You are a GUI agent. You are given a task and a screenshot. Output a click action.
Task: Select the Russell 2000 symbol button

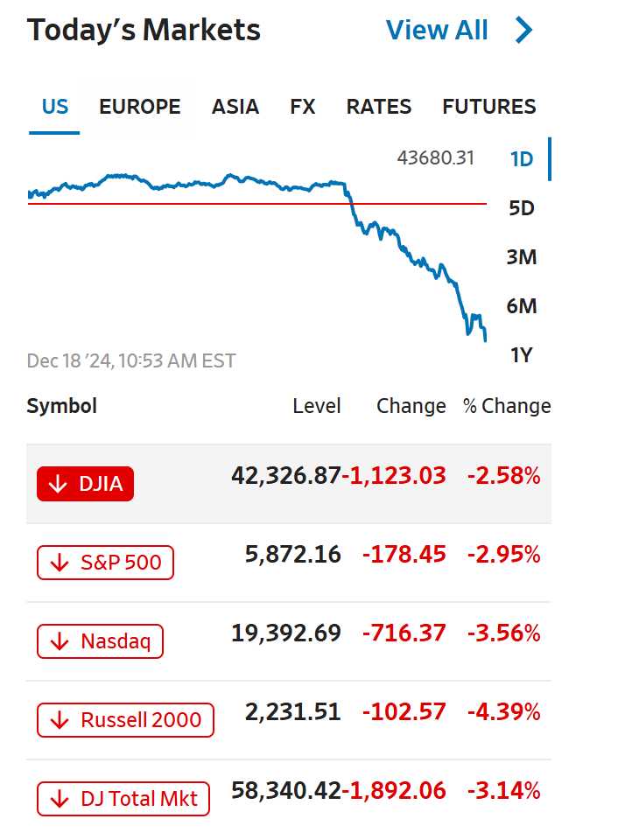tap(125, 720)
